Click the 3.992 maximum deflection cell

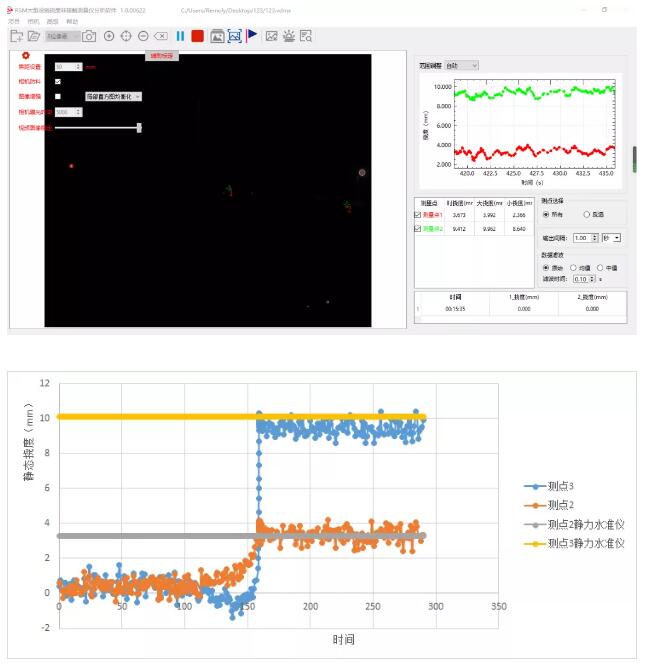489,215
